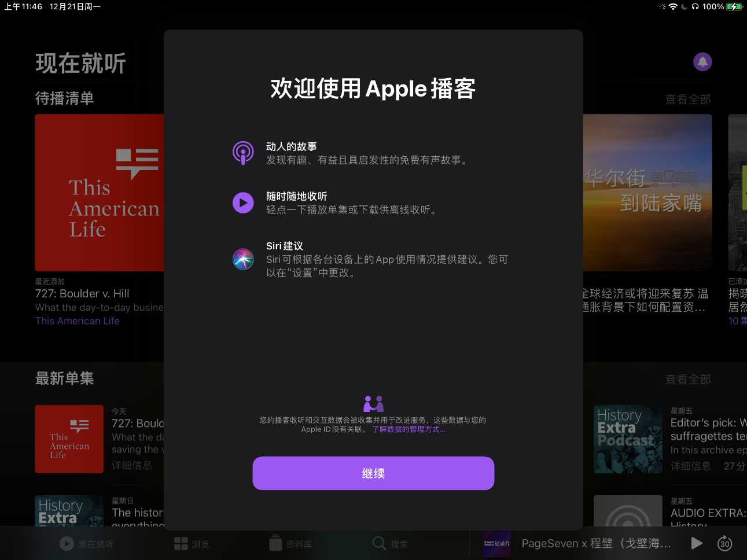Open the 了解数据的管理方式 link

pos(409,429)
